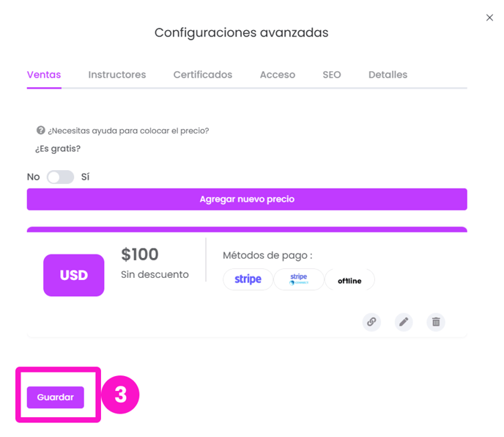Click Agregar nuevo precio button
Viewport: 504px width, 437px height.
[247, 199]
